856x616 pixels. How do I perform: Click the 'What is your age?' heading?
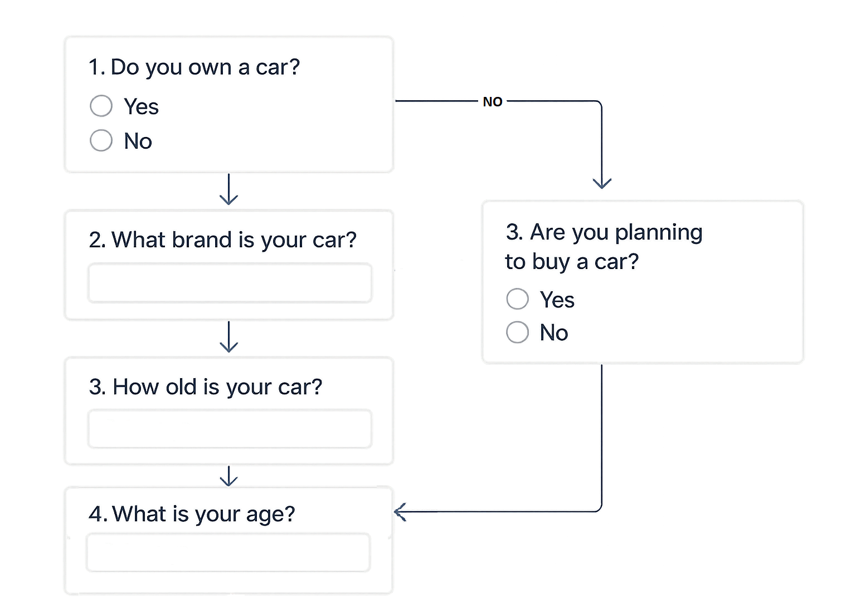(x=192, y=514)
